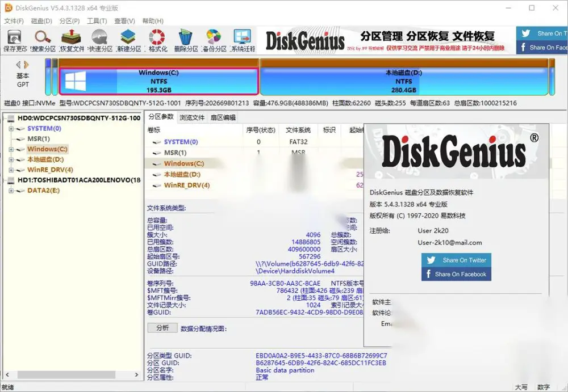
Task: Click the Delete Partition (删除分区) icon
Action: click(x=186, y=37)
